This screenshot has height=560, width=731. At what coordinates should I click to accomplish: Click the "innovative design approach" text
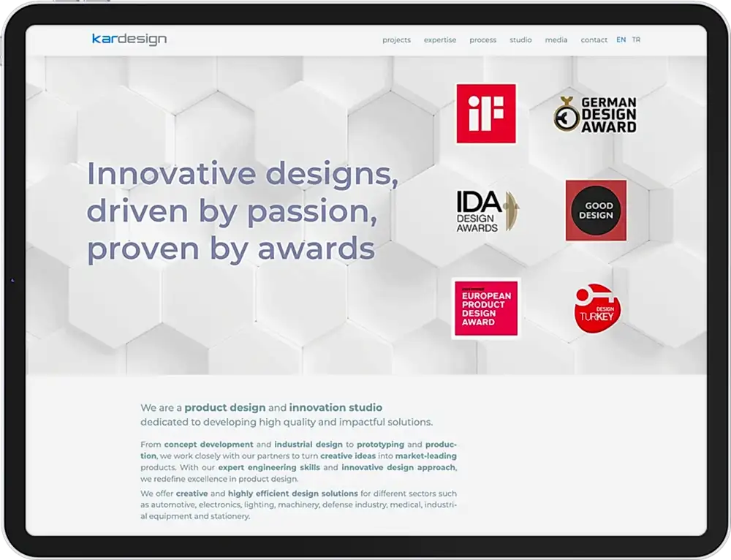coord(398,467)
